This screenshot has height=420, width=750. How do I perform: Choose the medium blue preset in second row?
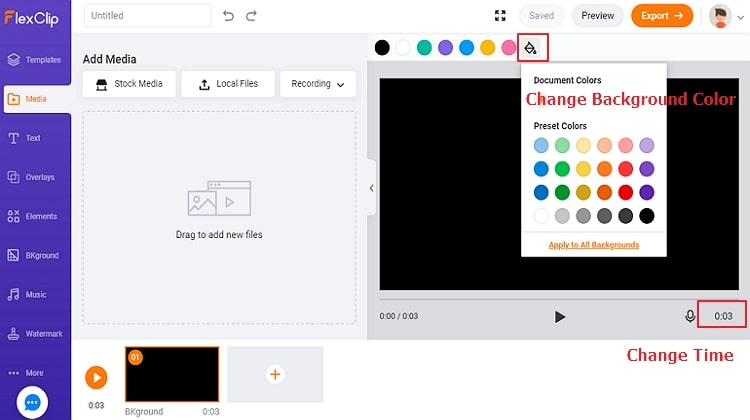541,168
